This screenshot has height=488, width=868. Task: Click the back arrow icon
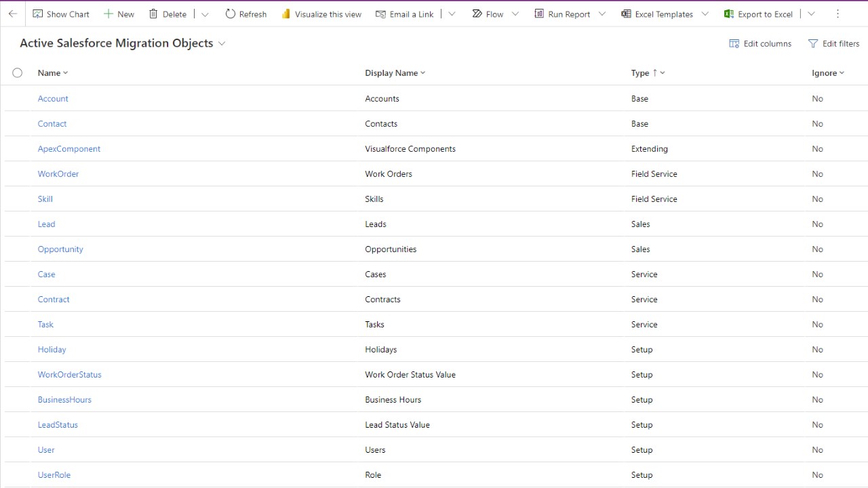pos(13,14)
